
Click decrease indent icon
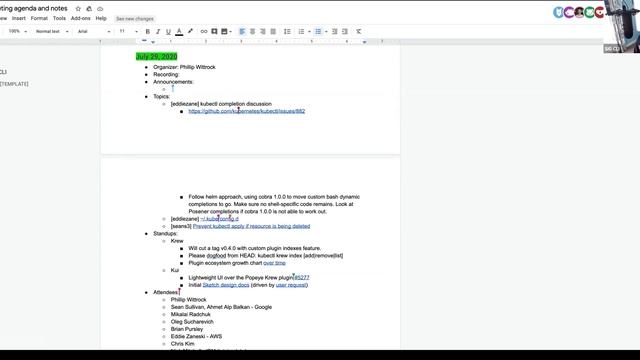pos(335,31)
